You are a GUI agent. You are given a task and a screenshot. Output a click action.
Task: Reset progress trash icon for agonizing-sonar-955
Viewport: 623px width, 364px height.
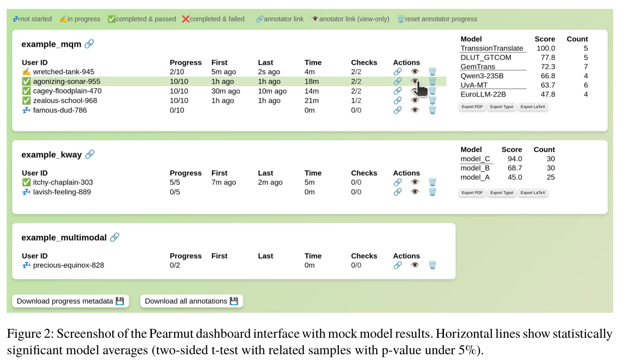tap(432, 81)
